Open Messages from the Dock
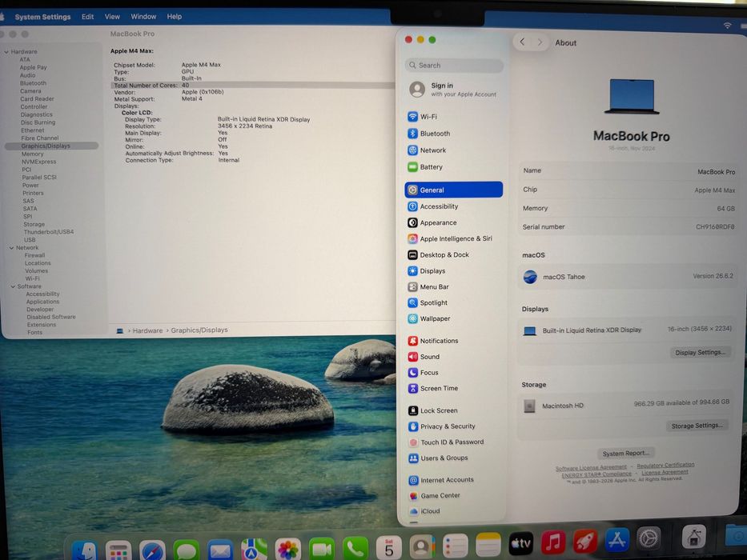 click(186, 550)
